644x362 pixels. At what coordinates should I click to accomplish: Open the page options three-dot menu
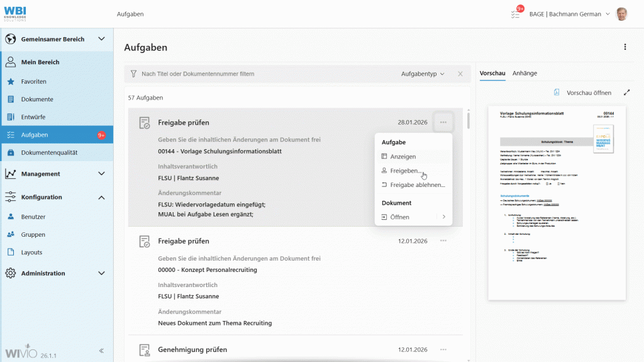click(625, 47)
